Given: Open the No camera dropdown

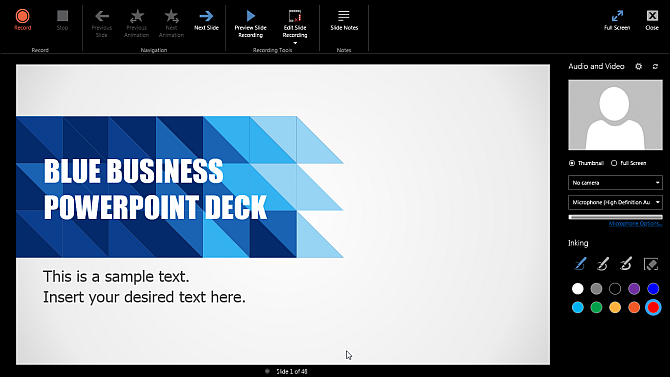Looking at the screenshot, I should 615,183.
